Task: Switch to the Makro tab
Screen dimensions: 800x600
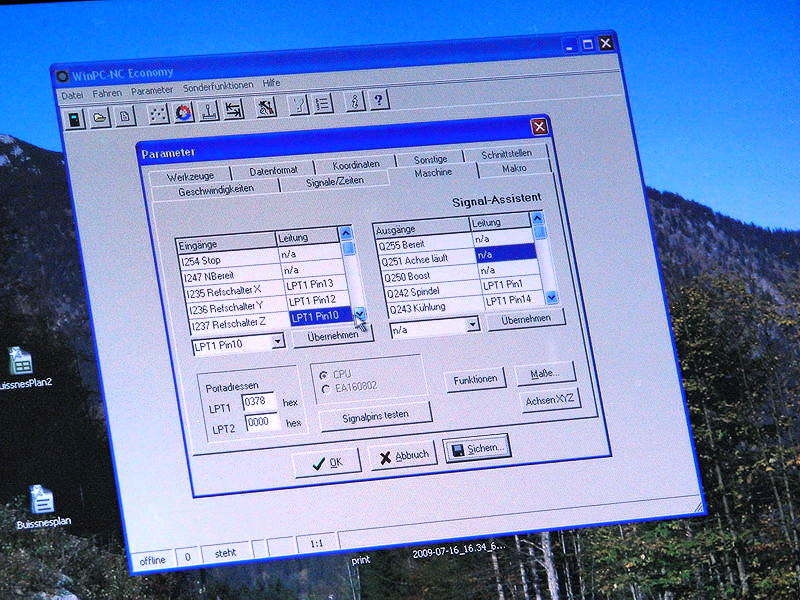Action: [514, 168]
